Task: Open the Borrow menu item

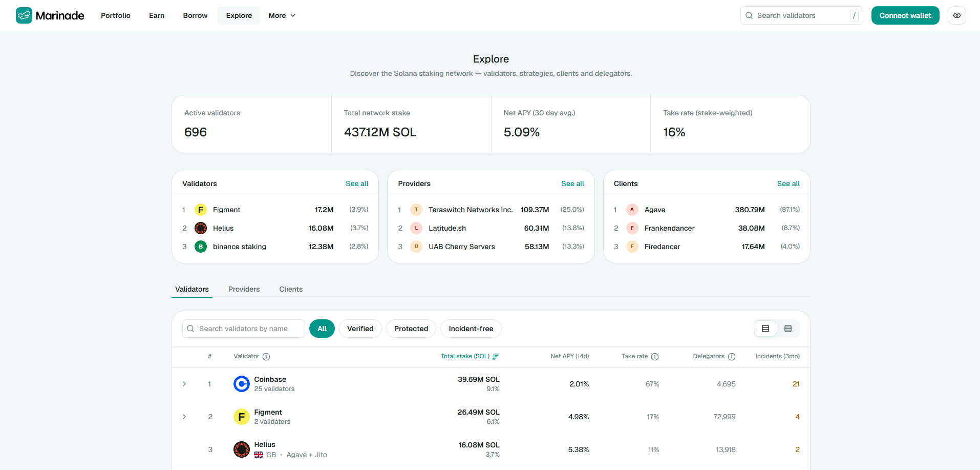Action: (195, 15)
